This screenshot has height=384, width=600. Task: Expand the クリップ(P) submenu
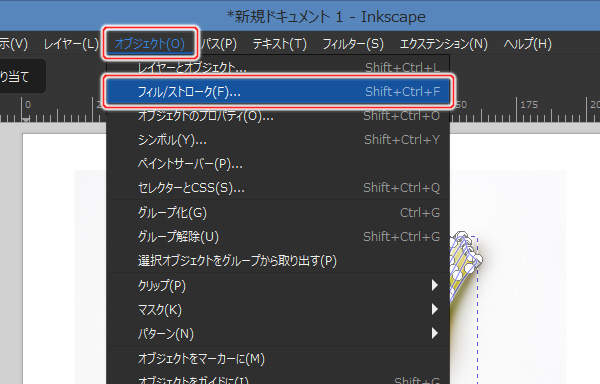point(278,286)
